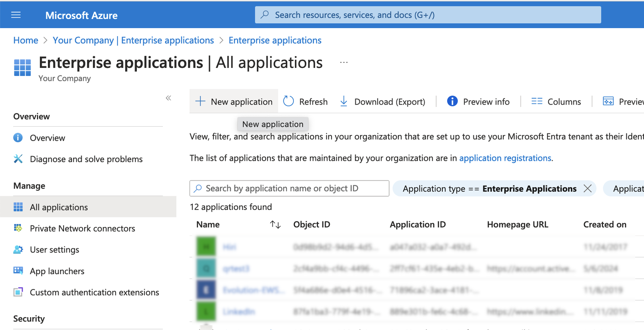Click the third row's dark blue app thumbnail
Screen dimensions: 644x330
[206, 290]
